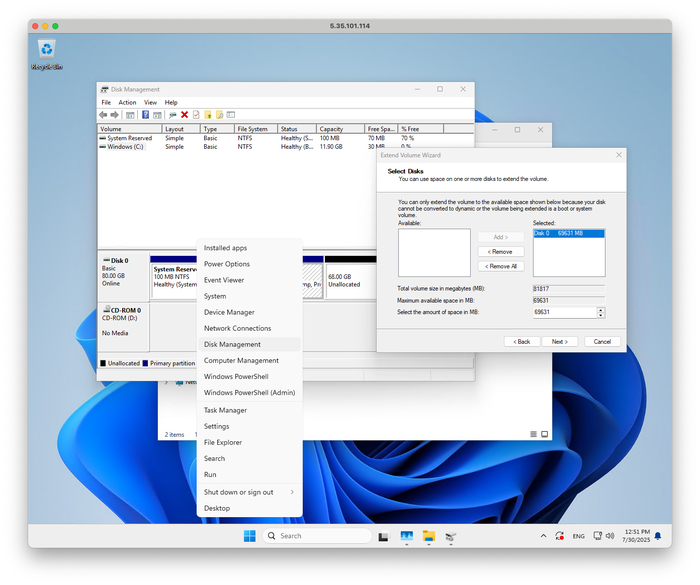
Task: Open Windows Start button on taskbar
Action: 249,536
